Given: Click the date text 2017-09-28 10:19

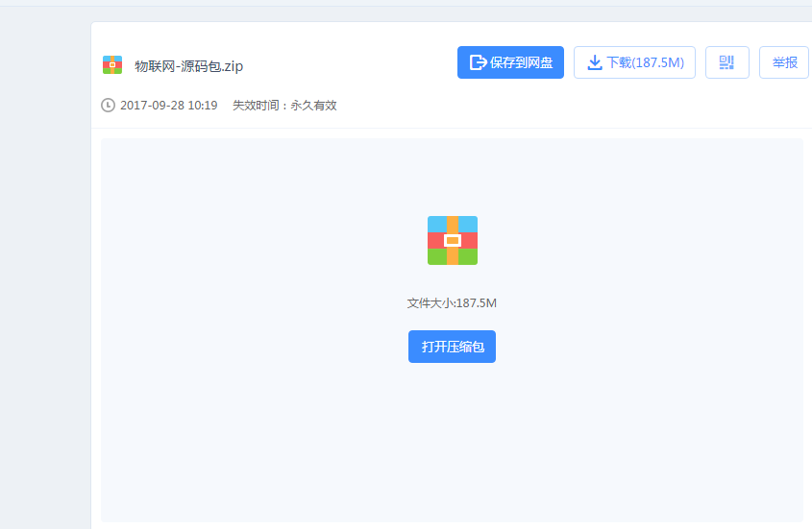Looking at the screenshot, I should (169, 106).
